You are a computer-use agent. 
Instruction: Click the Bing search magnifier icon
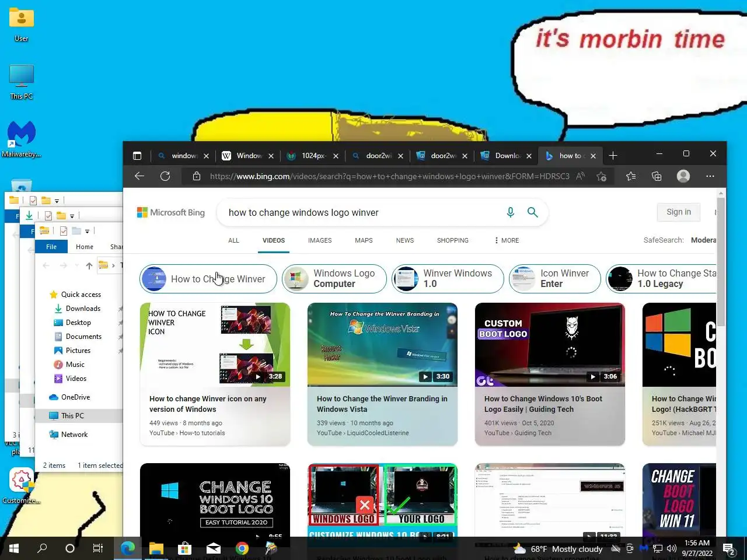[532, 212]
